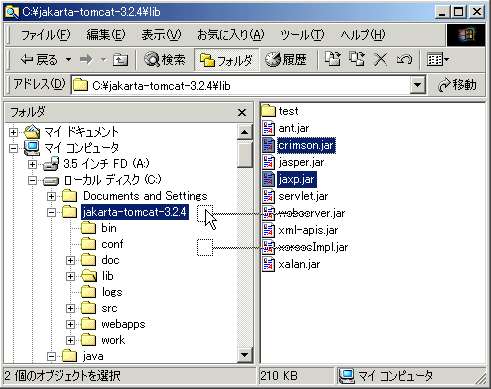Image resolution: width=491 pixels, height=389 pixels.
Task: Expand Documents and Settings folder node
Action: (51, 196)
